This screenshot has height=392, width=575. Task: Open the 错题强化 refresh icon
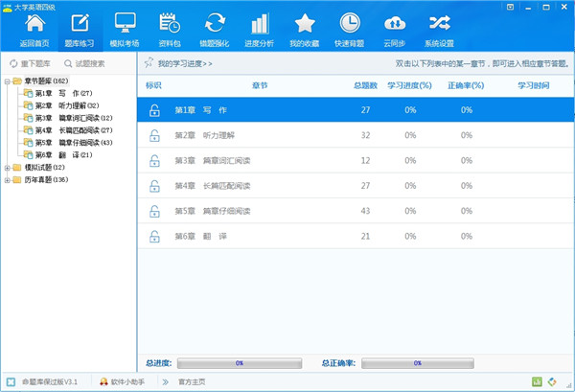coord(215,23)
